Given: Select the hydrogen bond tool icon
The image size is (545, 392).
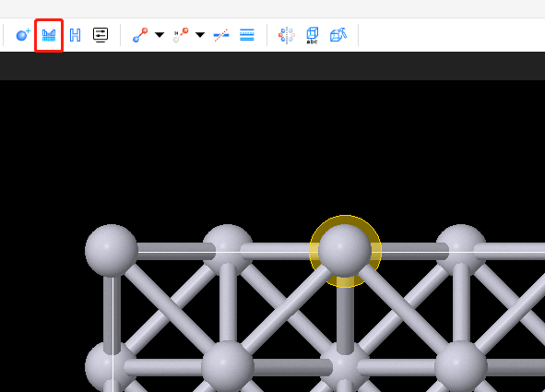Looking at the screenshot, I should [181, 35].
